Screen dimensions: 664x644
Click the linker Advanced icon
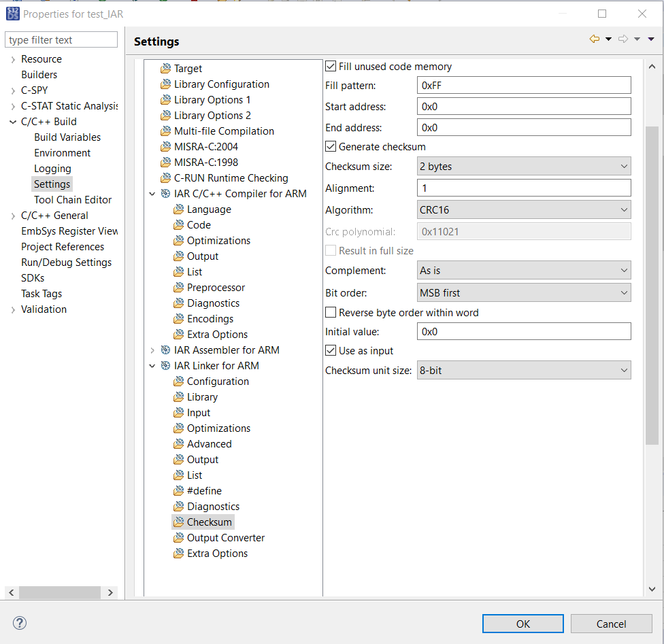tap(179, 444)
